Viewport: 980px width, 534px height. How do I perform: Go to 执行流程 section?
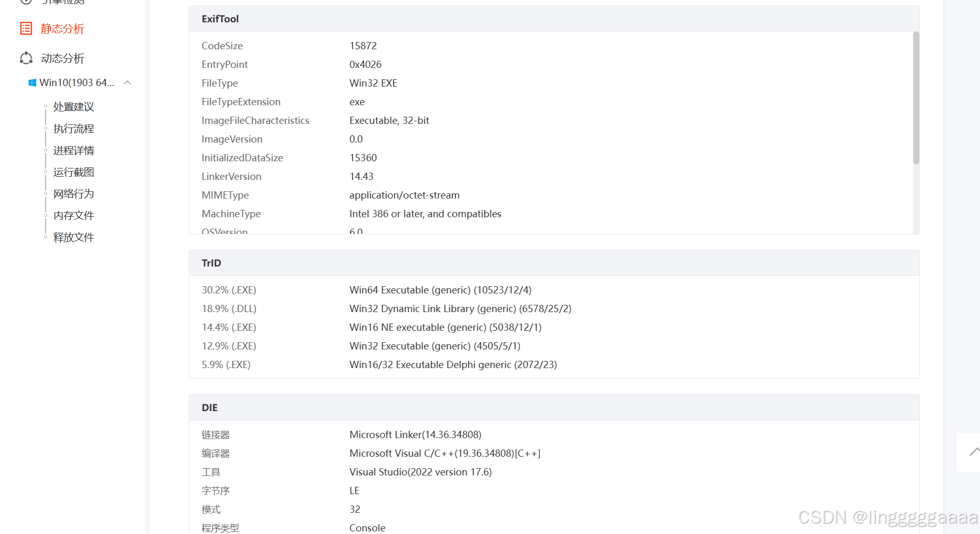point(74,129)
